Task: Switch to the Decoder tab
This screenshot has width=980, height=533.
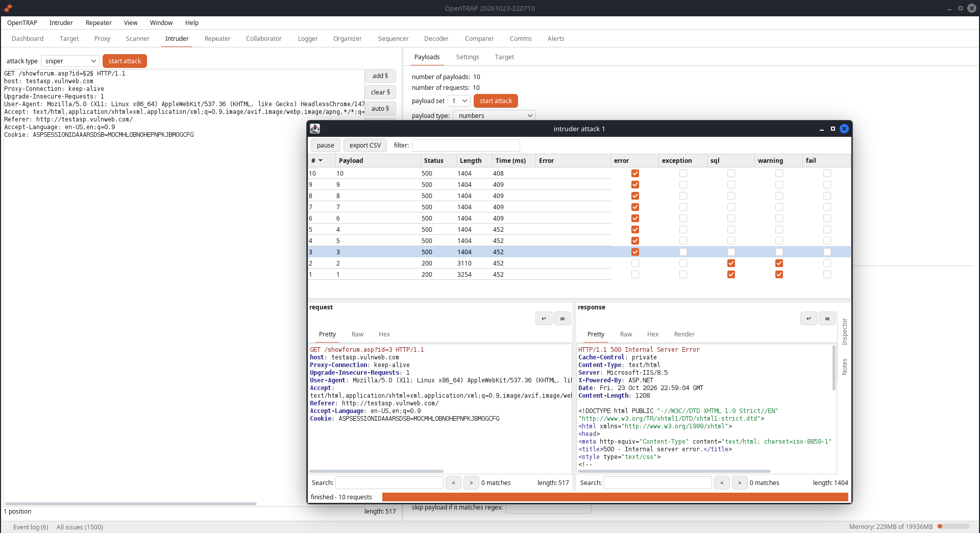Action: [436, 39]
